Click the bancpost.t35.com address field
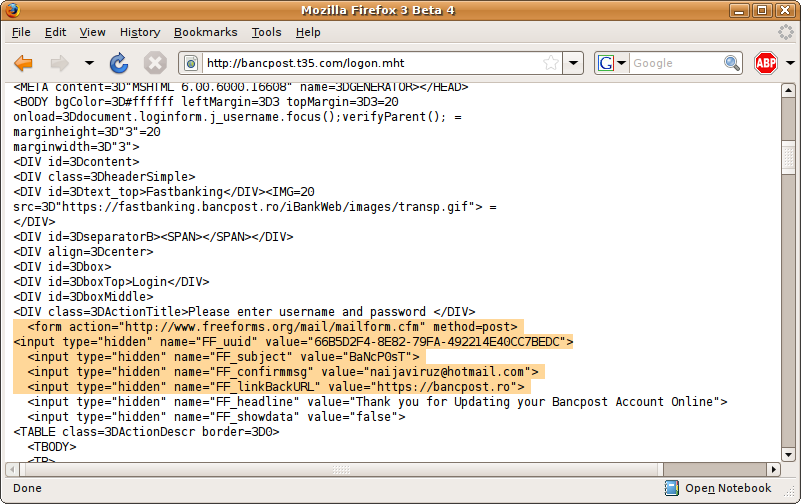The height and width of the screenshot is (504, 801). (x=372, y=63)
